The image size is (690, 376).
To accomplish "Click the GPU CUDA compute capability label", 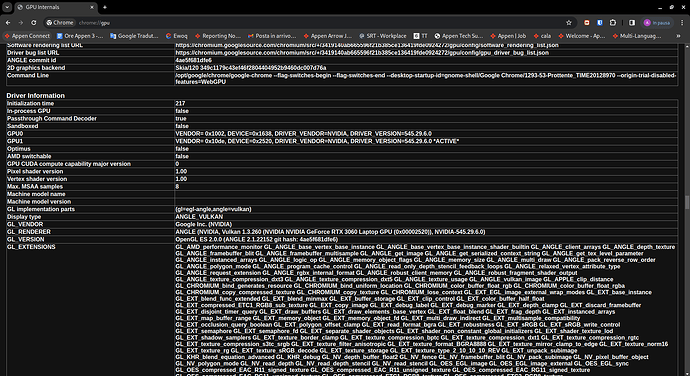I will (x=69, y=164).
